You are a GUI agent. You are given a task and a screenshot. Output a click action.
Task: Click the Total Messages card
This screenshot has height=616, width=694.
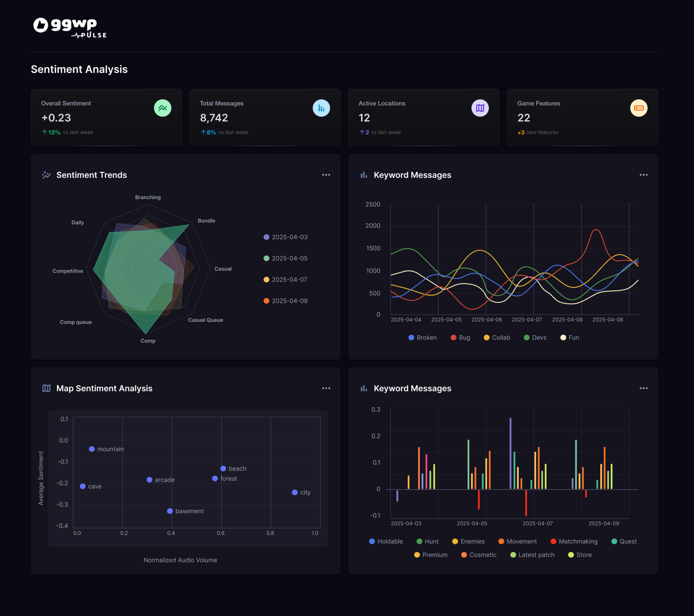click(x=265, y=118)
